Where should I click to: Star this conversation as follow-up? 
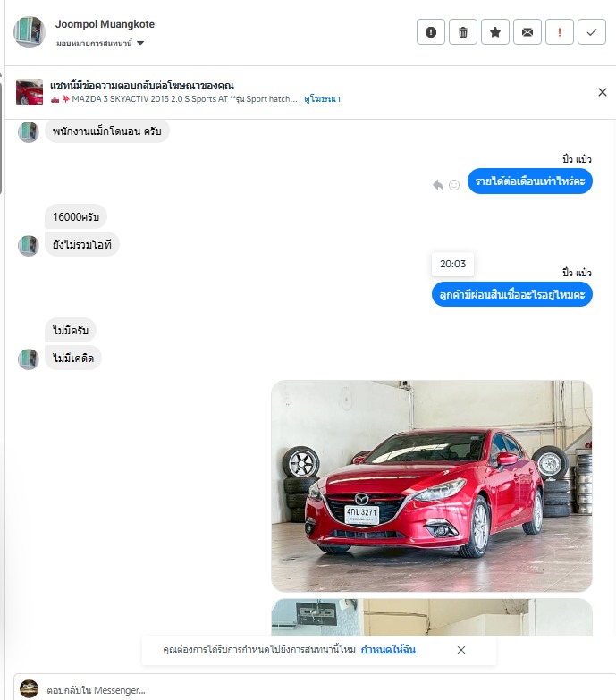pos(495,31)
